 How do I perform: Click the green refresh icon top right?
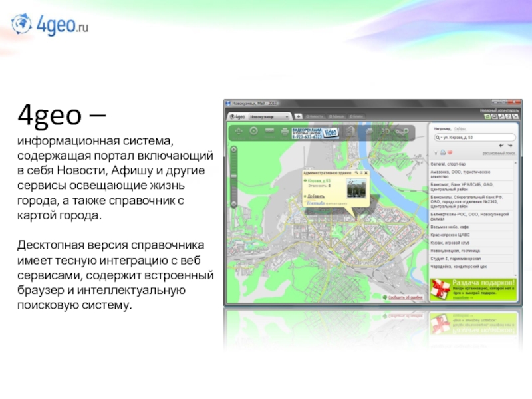(487, 116)
